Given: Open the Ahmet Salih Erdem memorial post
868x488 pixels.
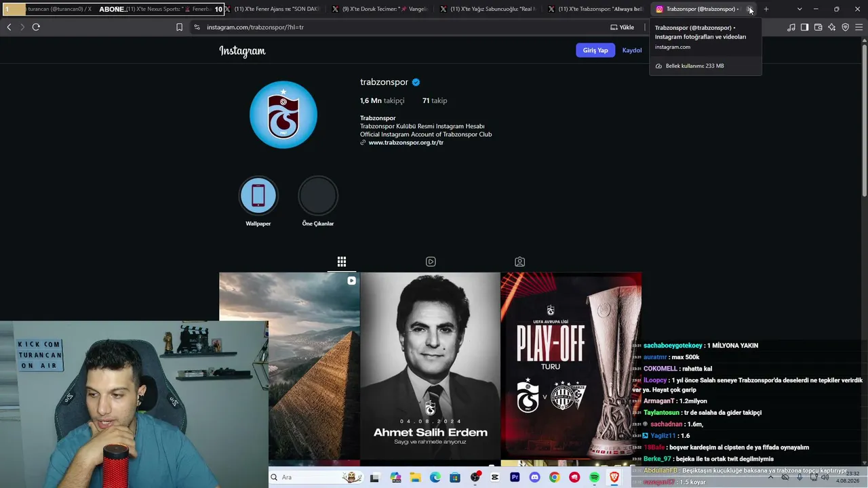Looking at the screenshot, I should coord(431,366).
